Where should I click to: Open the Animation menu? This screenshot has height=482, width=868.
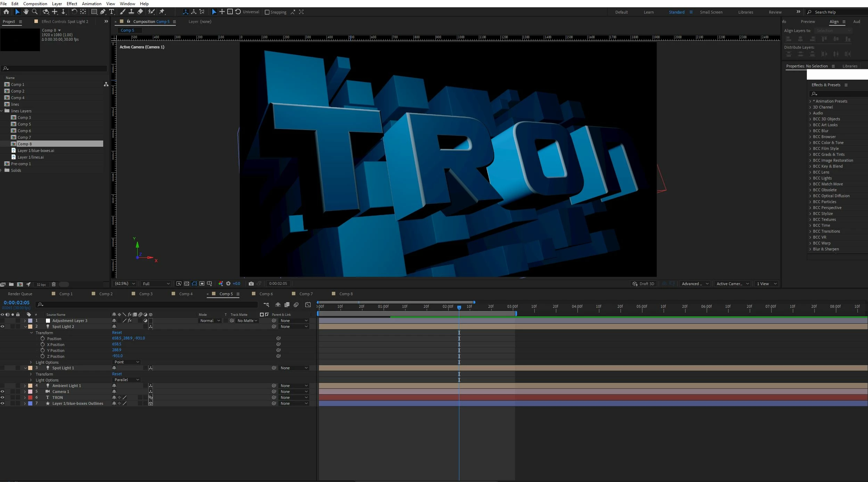[91, 3]
